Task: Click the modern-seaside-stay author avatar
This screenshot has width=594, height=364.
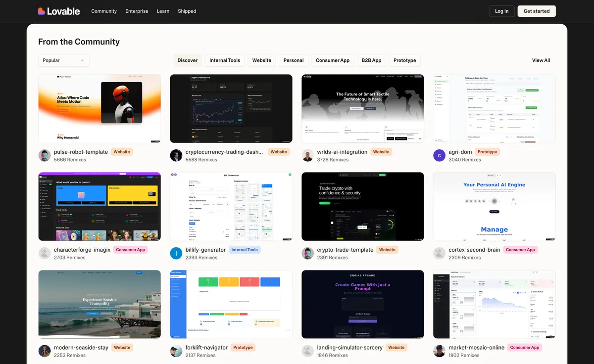Action: pyautogui.click(x=45, y=351)
